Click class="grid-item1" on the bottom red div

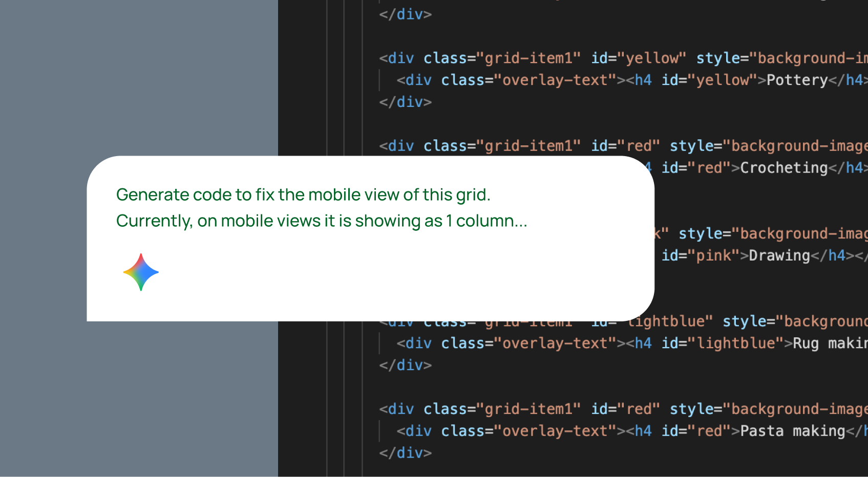click(502, 409)
